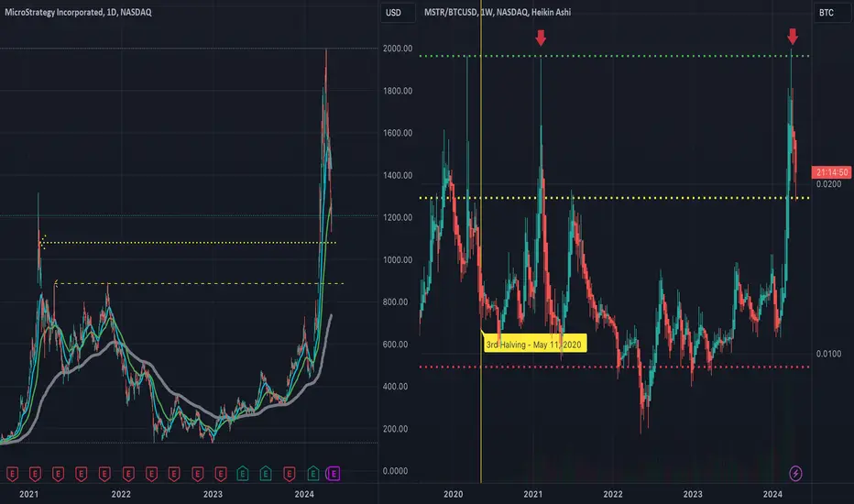Click the MSTR/BTCUSD chart title
Viewport: 854px width, 504px height.
coord(498,12)
